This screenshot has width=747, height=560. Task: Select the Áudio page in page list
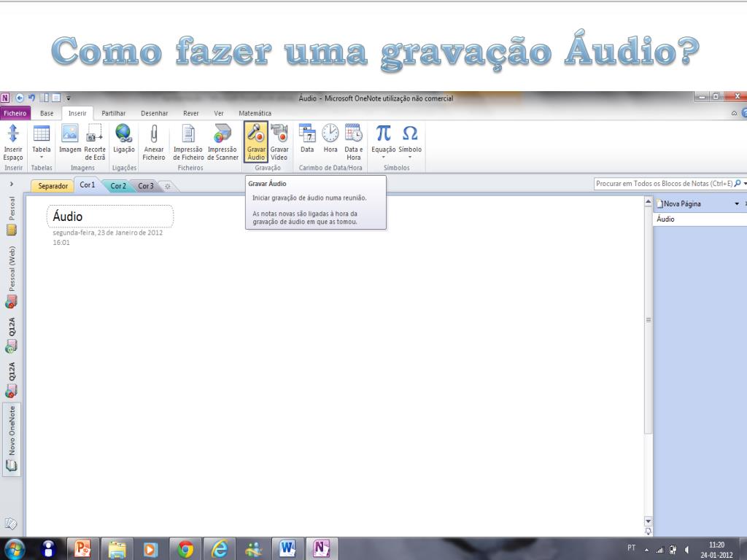(699, 219)
